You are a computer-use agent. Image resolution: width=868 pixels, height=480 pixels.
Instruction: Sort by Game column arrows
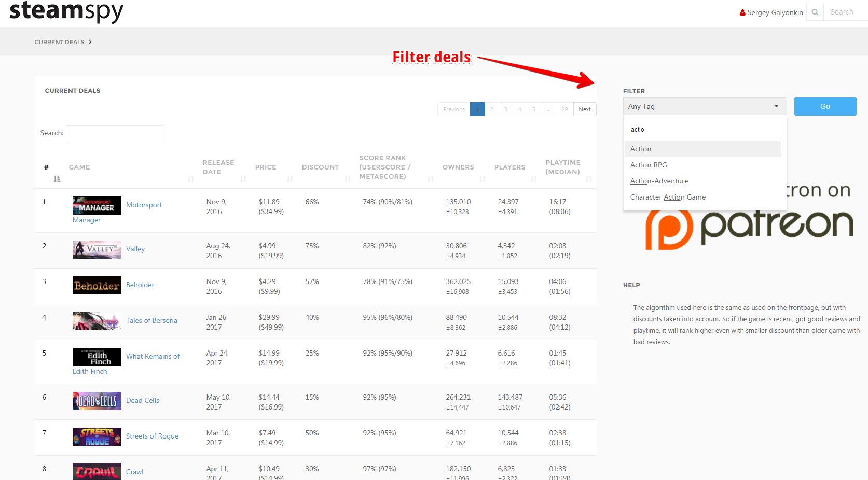[x=191, y=179]
